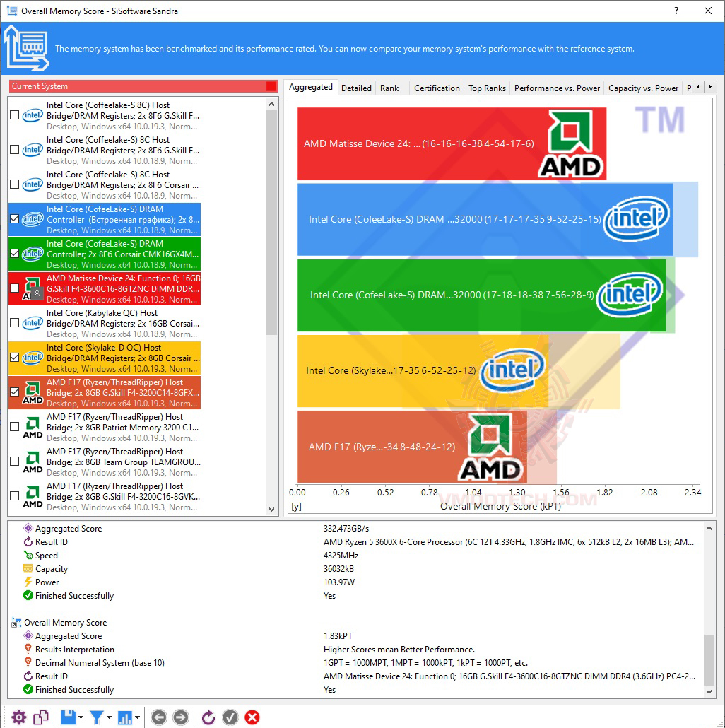Image resolution: width=725 pixels, height=728 pixels.
Task: Uncheck the yellow Skylake-D QC Host entry
Action: tap(14, 358)
